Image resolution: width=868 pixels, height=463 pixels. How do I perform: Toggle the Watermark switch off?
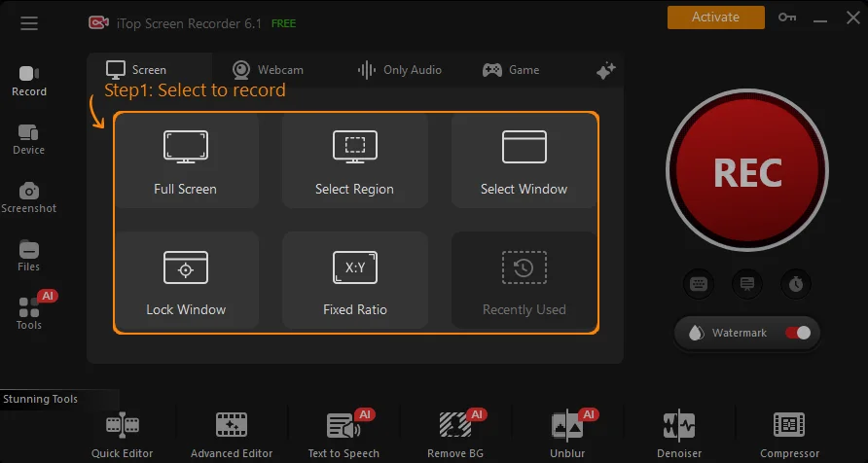(x=798, y=333)
